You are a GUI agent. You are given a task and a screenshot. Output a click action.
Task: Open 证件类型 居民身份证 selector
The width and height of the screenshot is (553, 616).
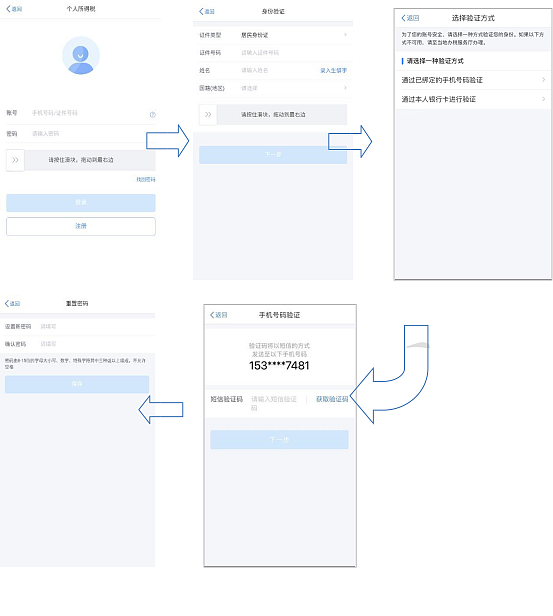pos(273,35)
